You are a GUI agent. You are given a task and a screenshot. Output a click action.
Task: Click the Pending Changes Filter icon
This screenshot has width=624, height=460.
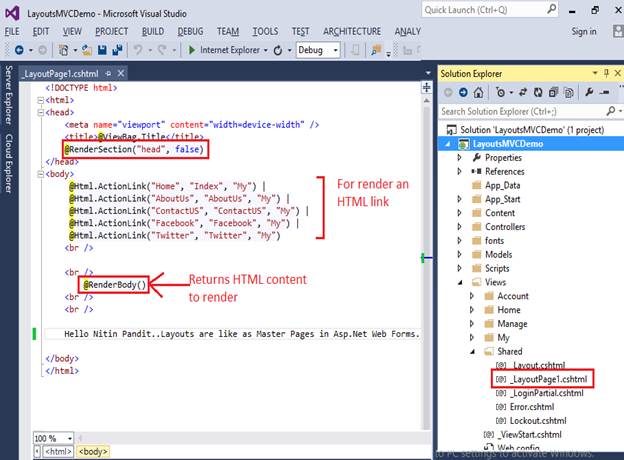click(501, 93)
